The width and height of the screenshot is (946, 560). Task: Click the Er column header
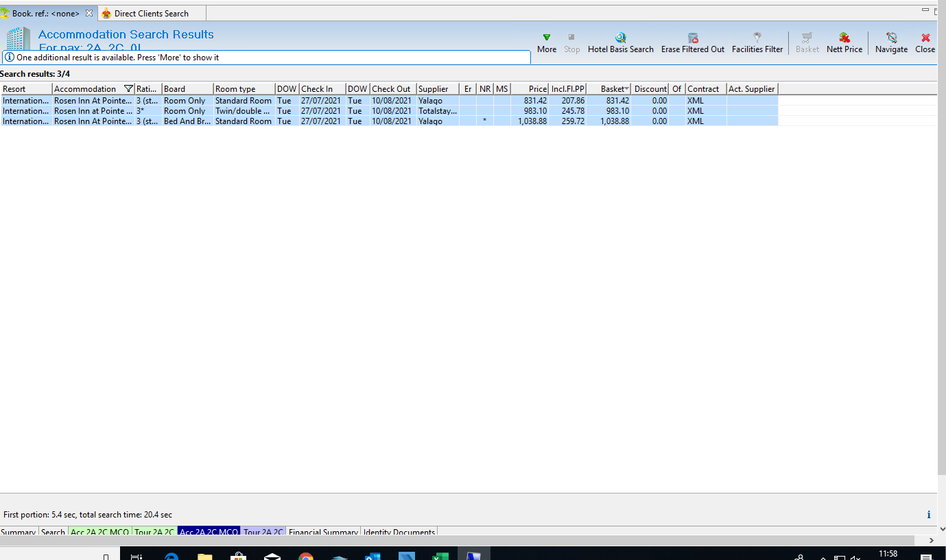(468, 89)
